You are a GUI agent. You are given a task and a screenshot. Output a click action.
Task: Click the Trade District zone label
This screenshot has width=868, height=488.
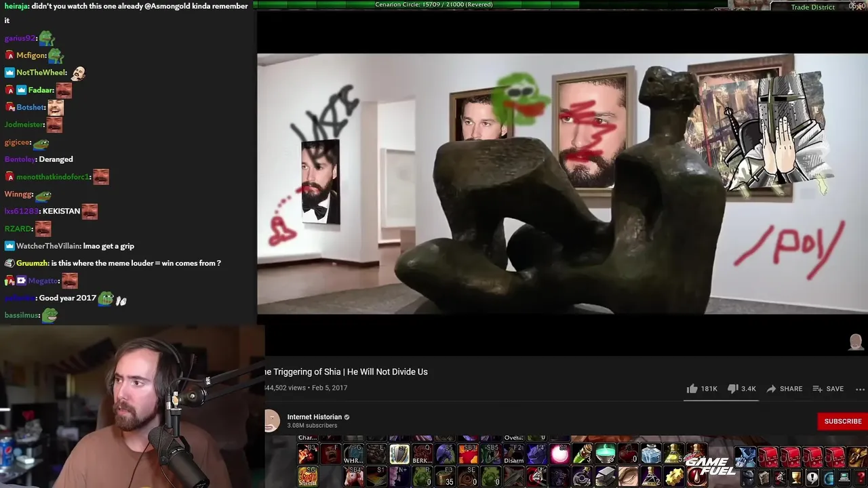point(812,7)
